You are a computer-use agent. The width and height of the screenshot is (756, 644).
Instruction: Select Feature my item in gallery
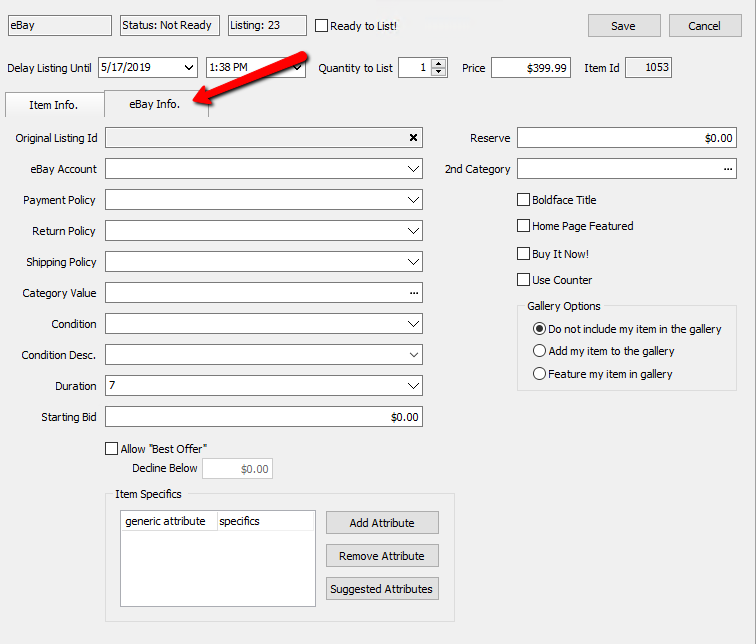539,374
